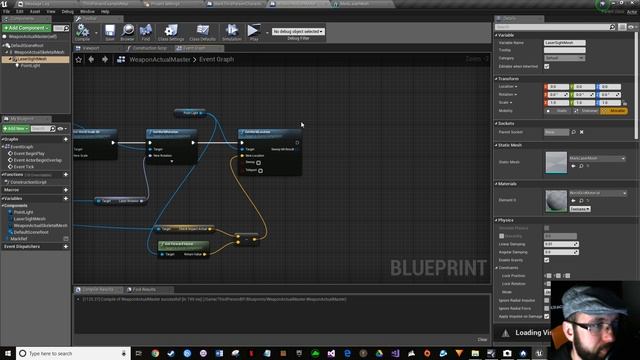
Task: Navigate forward in graph history
Action: (x=105, y=60)
